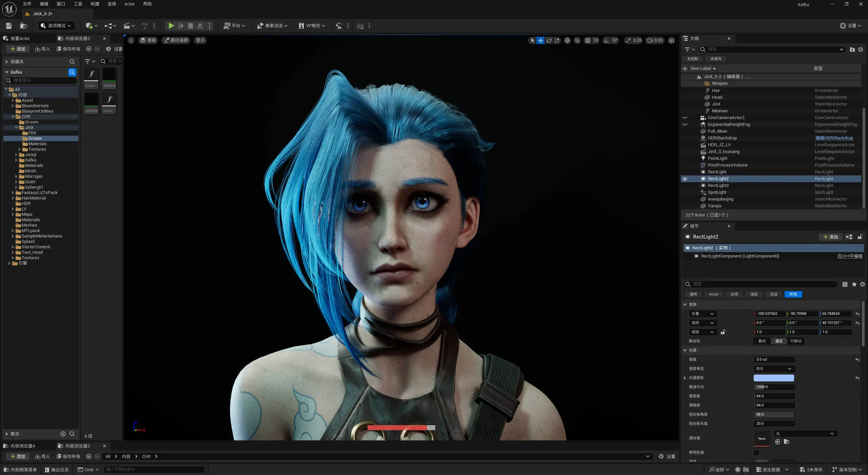
Task: Click the 编辑HDRIBackdrop link
Action: click(834, 138)
